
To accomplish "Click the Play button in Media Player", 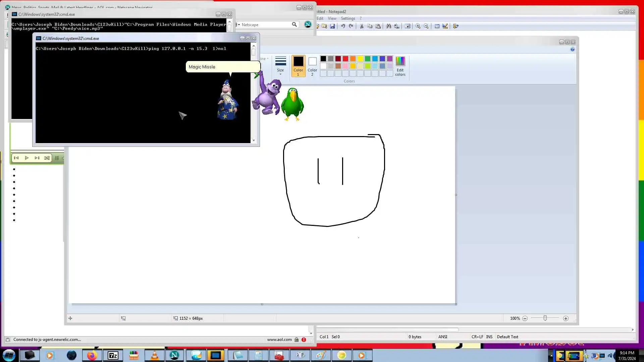I will [x=27, y=158].
